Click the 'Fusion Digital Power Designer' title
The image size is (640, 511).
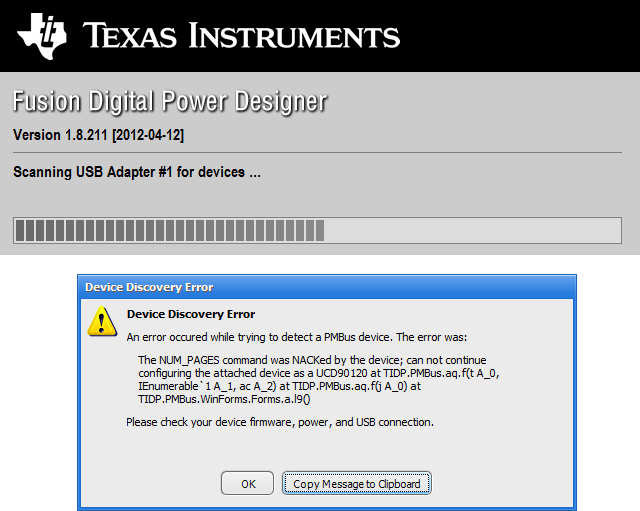pos(170,101)
